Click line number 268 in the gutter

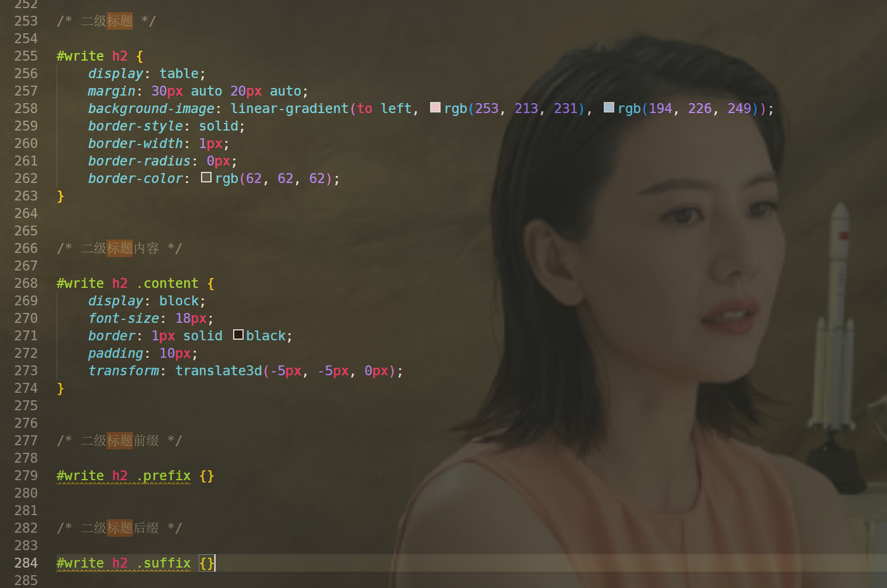point(26,283)
